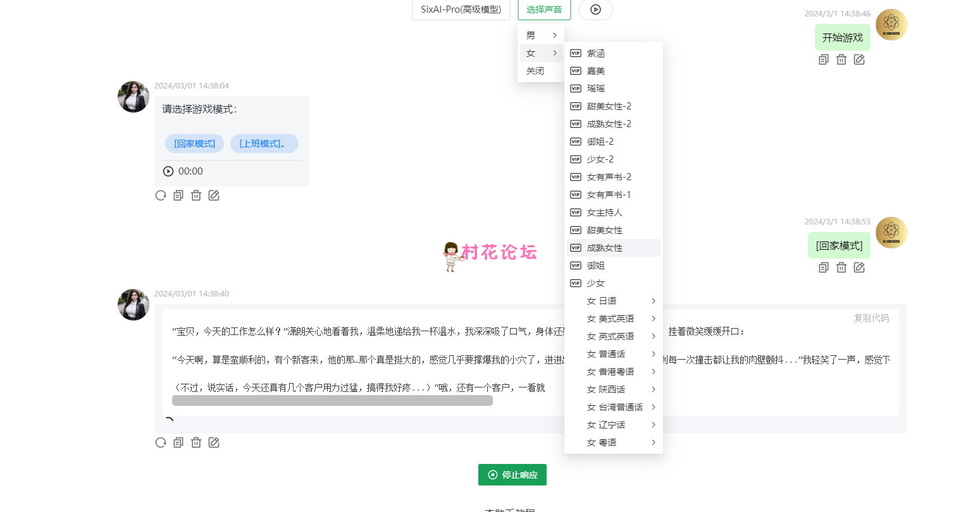This screenshot has width=980, height=512.
Task: Delete the 14:38:40 assistant reply
Action: (196, 442)
